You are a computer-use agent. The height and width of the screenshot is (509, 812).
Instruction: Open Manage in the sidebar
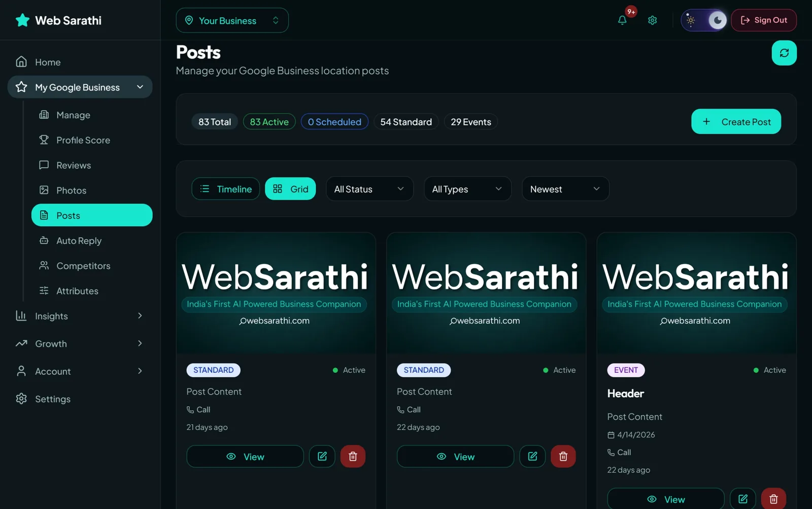click(x=92, y=115)
